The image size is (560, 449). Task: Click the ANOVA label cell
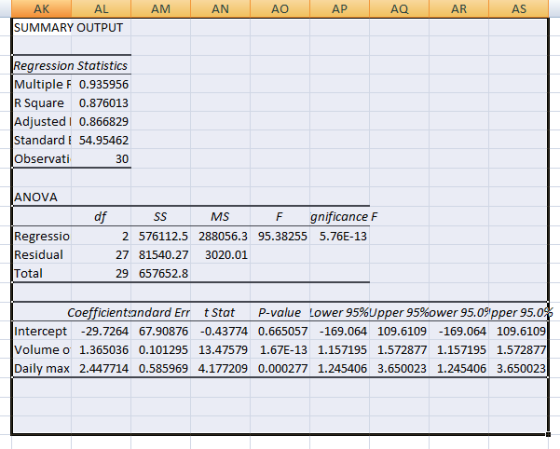tap(41, 197)
